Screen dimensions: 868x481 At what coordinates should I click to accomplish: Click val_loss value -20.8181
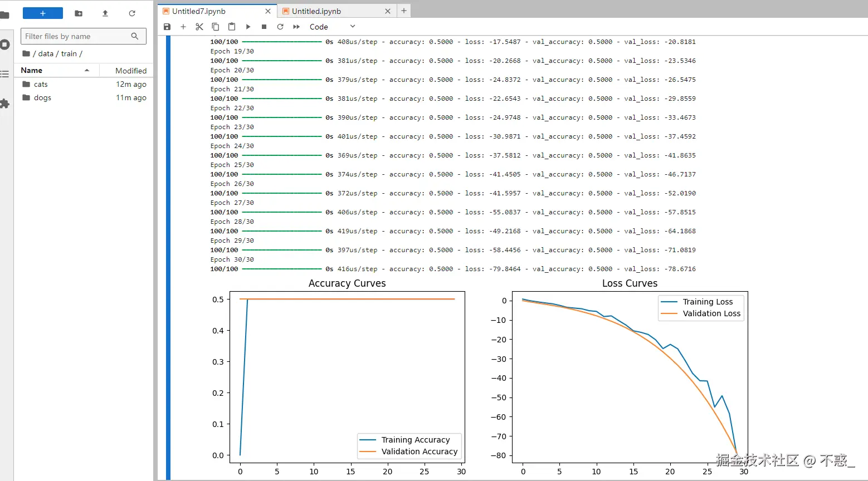[680, 42]
